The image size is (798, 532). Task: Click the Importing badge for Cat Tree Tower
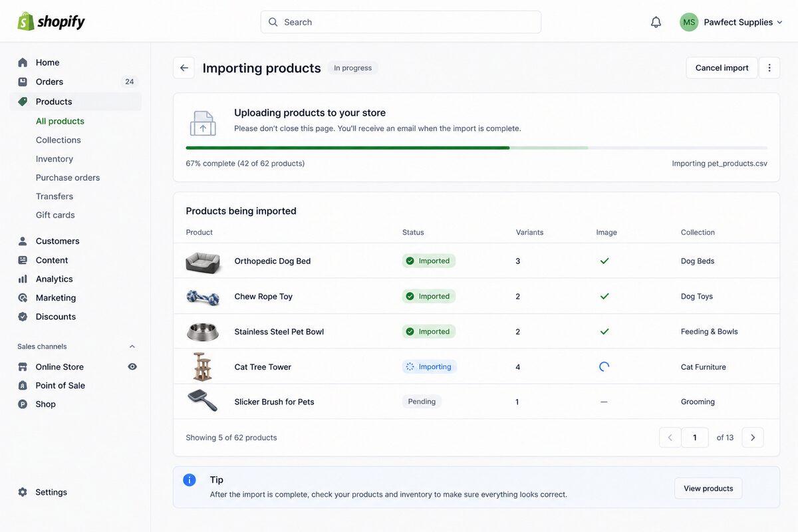[429, 366]
